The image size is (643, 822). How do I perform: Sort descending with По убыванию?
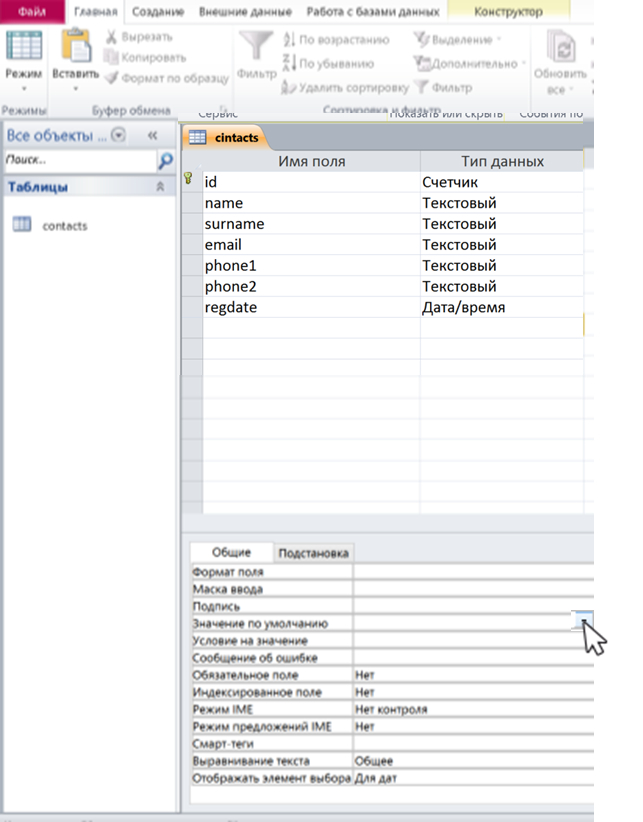pos(330,62)
